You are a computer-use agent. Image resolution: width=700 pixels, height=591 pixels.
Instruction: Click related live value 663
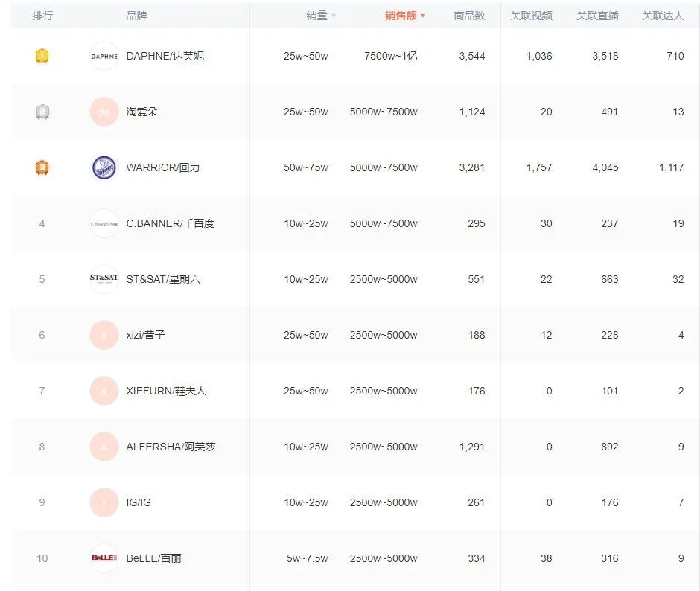[x=609, y=279]
